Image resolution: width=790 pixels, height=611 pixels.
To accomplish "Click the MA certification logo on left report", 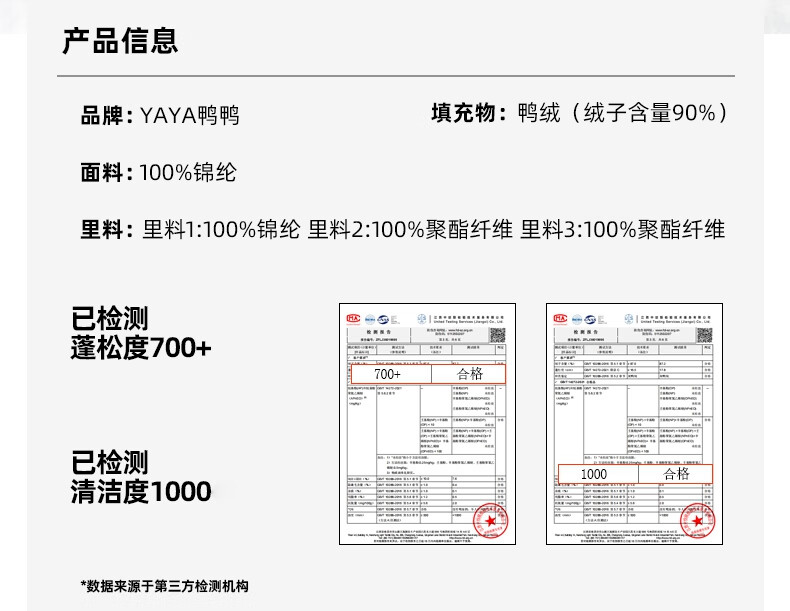I will tap(354, 318).
